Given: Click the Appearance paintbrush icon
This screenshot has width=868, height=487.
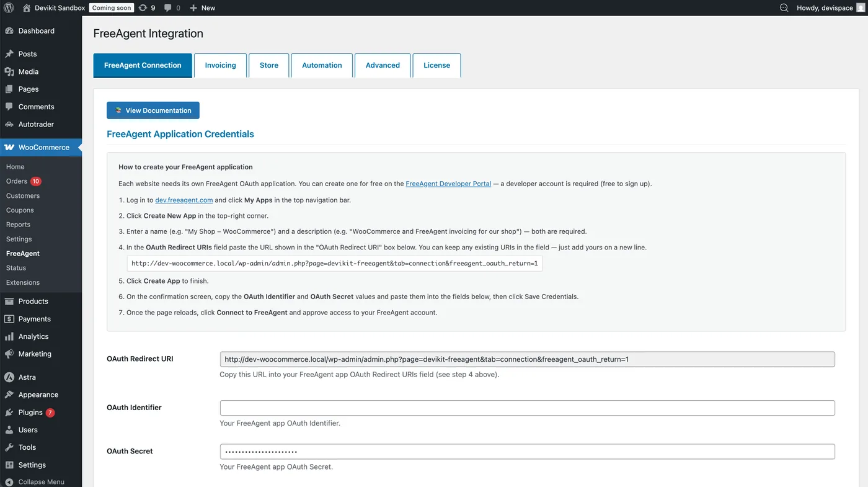Looking at the screenshot, I should click(9, 395).
